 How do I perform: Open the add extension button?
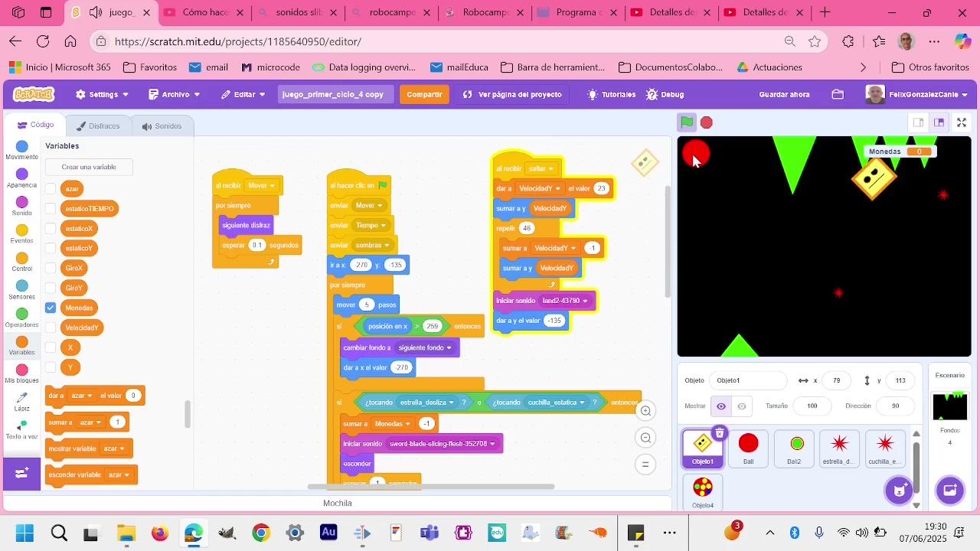pos(21,473)
